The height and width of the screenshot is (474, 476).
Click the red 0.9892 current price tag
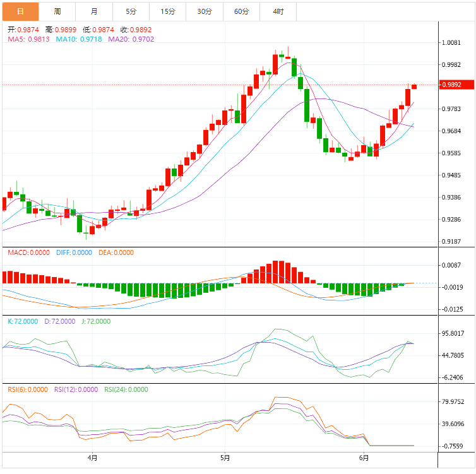click(457, 85)
